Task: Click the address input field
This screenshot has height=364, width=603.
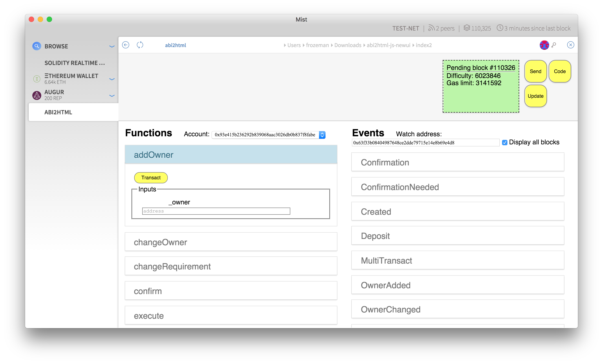Action: [215, 211]
